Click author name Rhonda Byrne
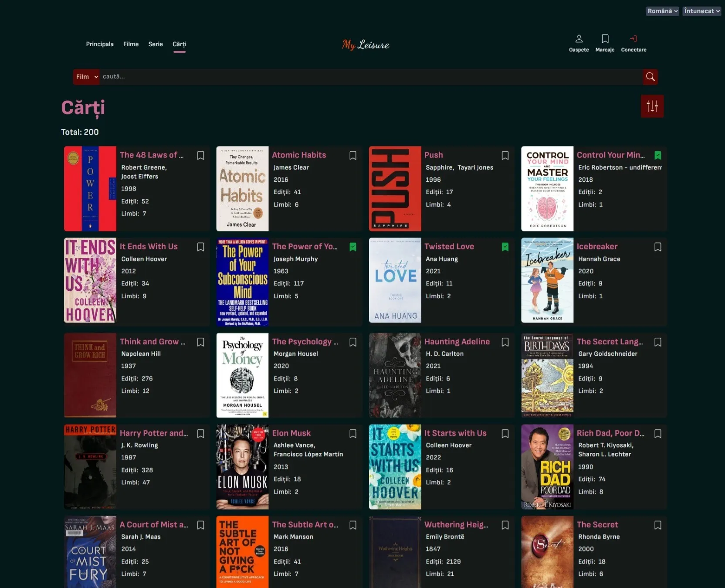Screen dimensions: 725x588 (599, 537)
